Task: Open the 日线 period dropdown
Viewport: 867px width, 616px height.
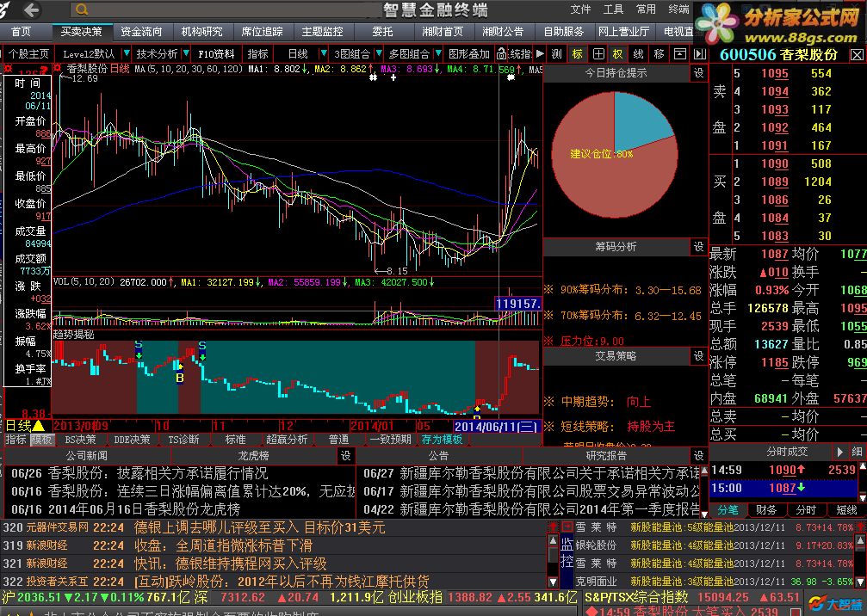Action: pos(324,53)
